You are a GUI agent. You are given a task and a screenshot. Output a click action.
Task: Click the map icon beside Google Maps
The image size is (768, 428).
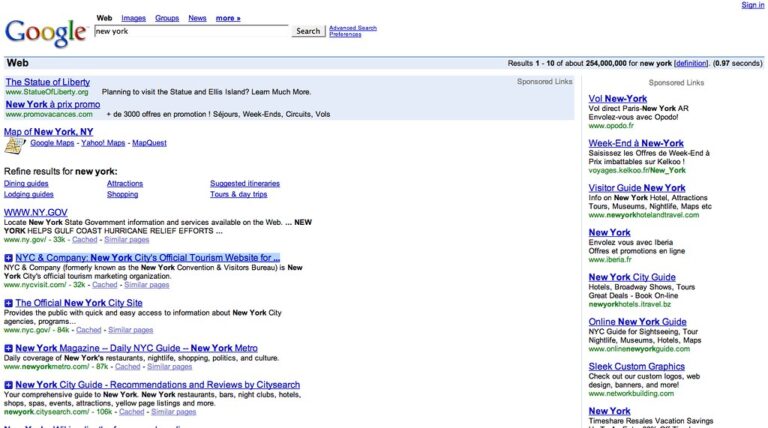(15, 145)
